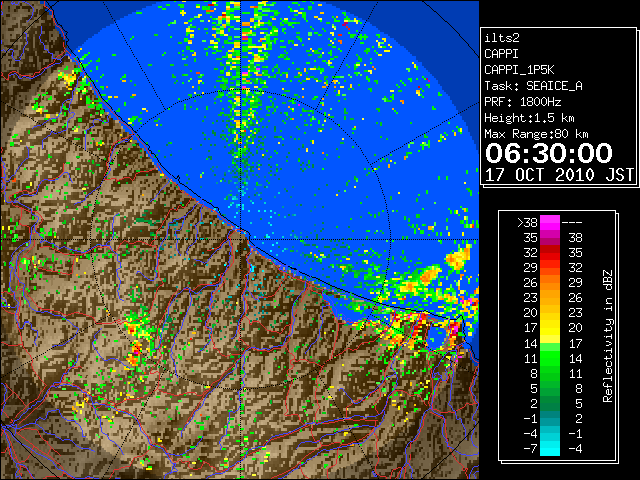This screenshot has width=640, height=480.
Task: Pick the red 32–35 dBZ color band
Action: (550, 253)
